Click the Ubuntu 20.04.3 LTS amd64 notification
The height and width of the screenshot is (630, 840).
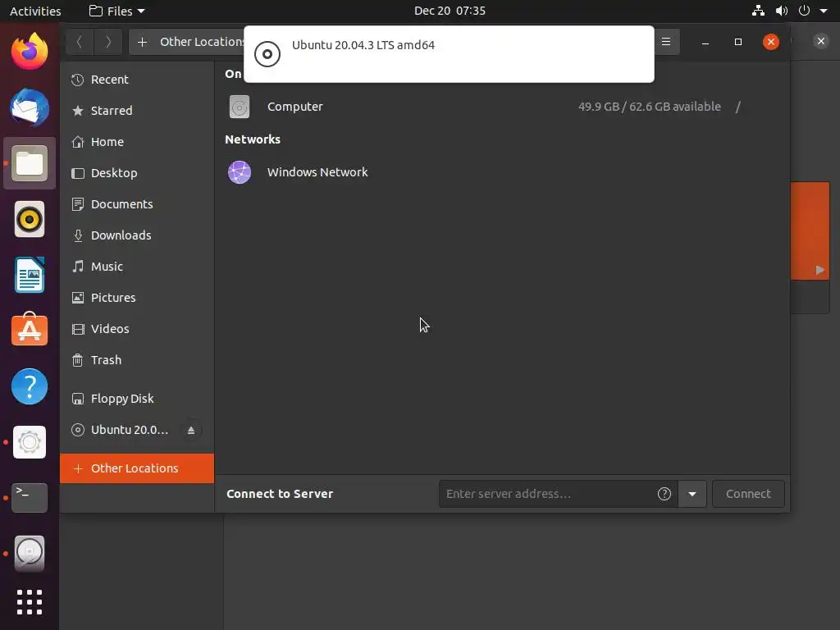(449, 54)
